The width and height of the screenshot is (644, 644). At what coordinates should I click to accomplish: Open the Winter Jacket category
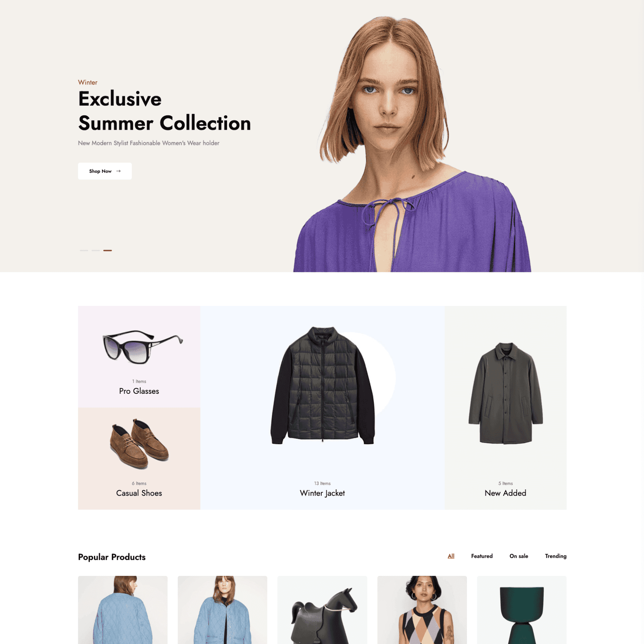click(322, 493)
